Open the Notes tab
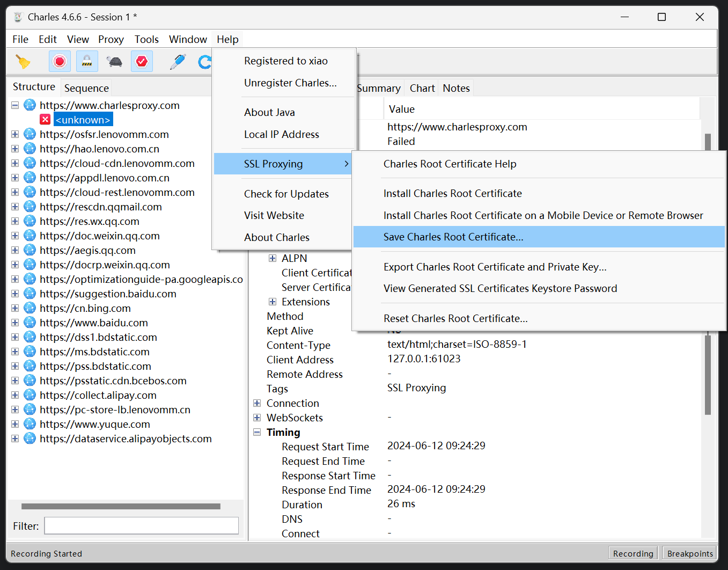Viewport: 728px width, 570px height. coord(456,88)
